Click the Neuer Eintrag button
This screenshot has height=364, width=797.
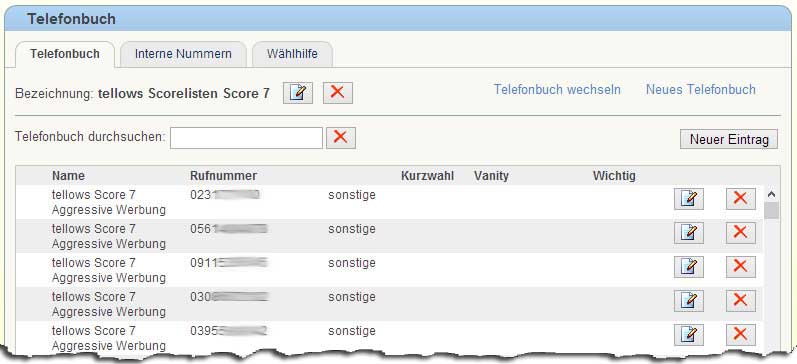click(x=729, y=139)
